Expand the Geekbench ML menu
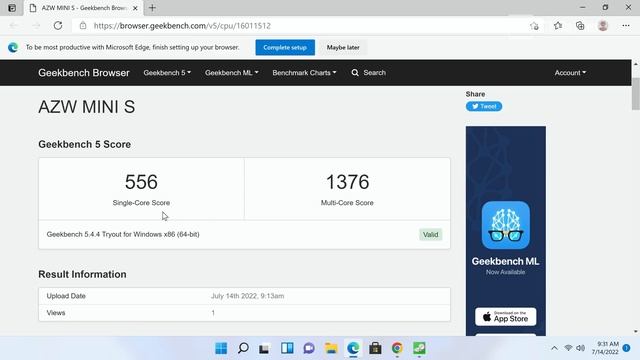The width and height of the screenshot is (640, 360). (231, 73)
